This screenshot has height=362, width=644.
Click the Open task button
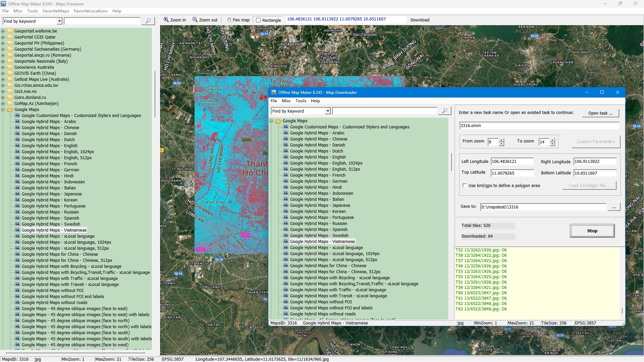[x=600, y=113]
